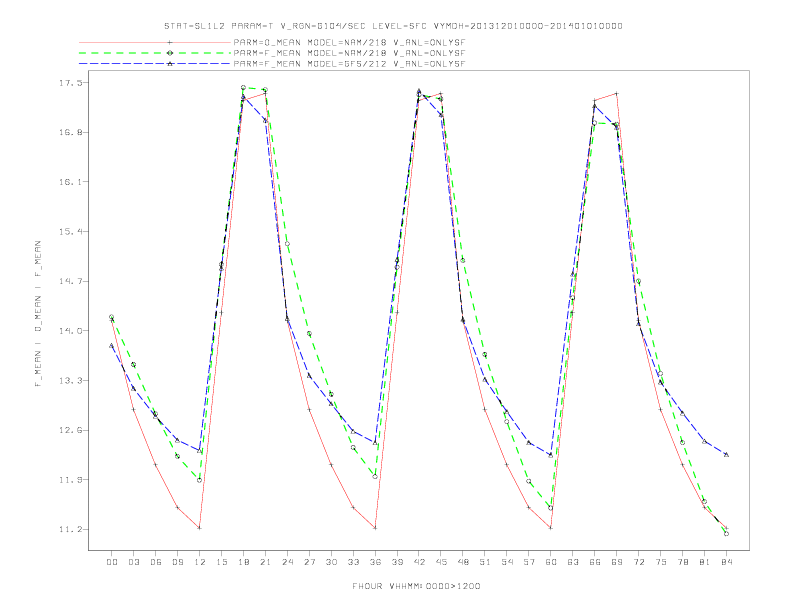Click x-axis forecast hour label 18
This screenshot has height=612, width=792.
[x=243, y=562]
